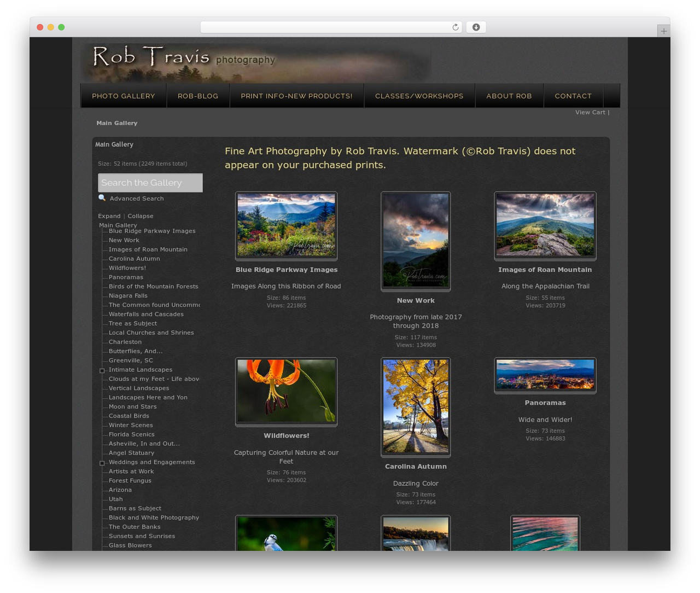
Task: Open the Niagara waterfall thumbnail
Action: 416,533
